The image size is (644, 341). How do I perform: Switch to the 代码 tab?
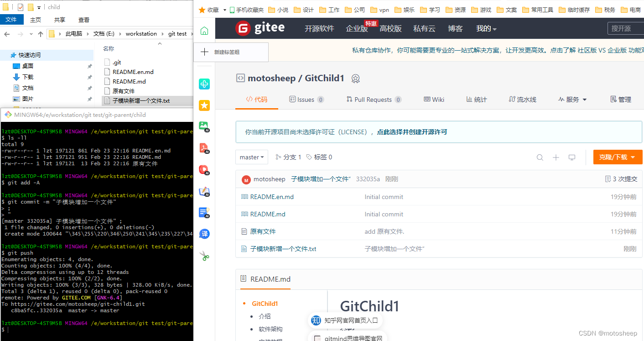(x=256, y=100)
